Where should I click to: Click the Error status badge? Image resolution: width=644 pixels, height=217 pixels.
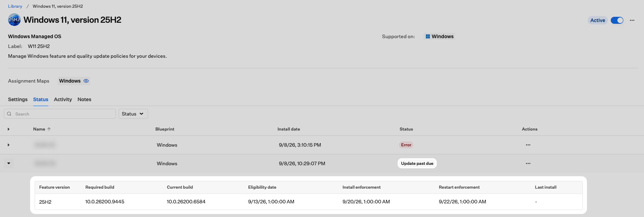tap(406, 145)
